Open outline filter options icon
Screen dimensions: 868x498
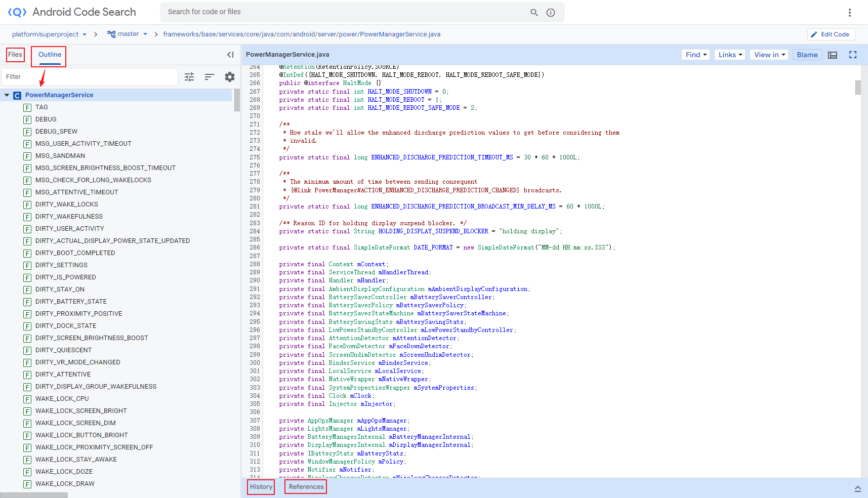[189, 77]
